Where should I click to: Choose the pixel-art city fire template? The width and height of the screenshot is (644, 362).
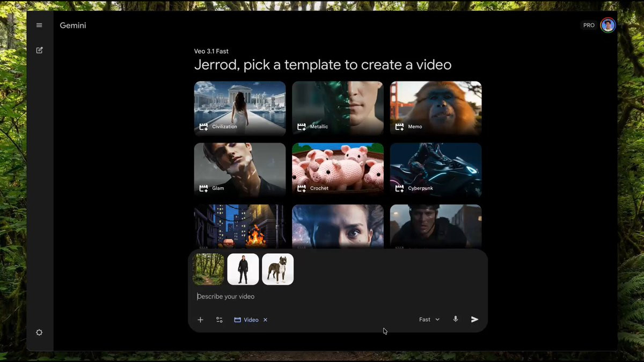240,226
